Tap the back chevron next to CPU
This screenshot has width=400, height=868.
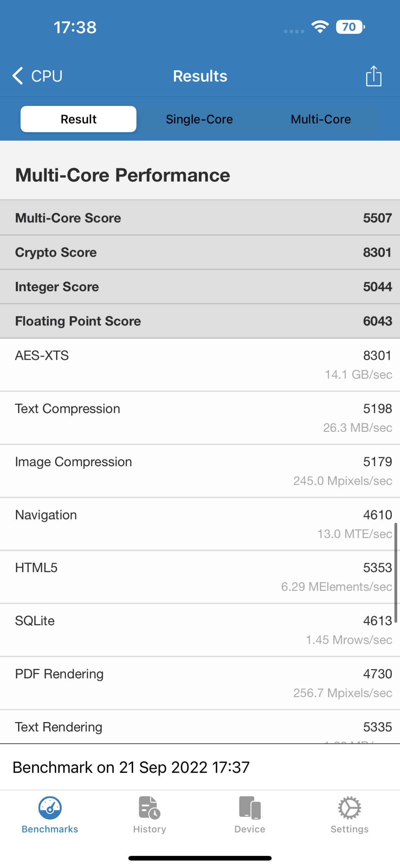coord(18,75)
